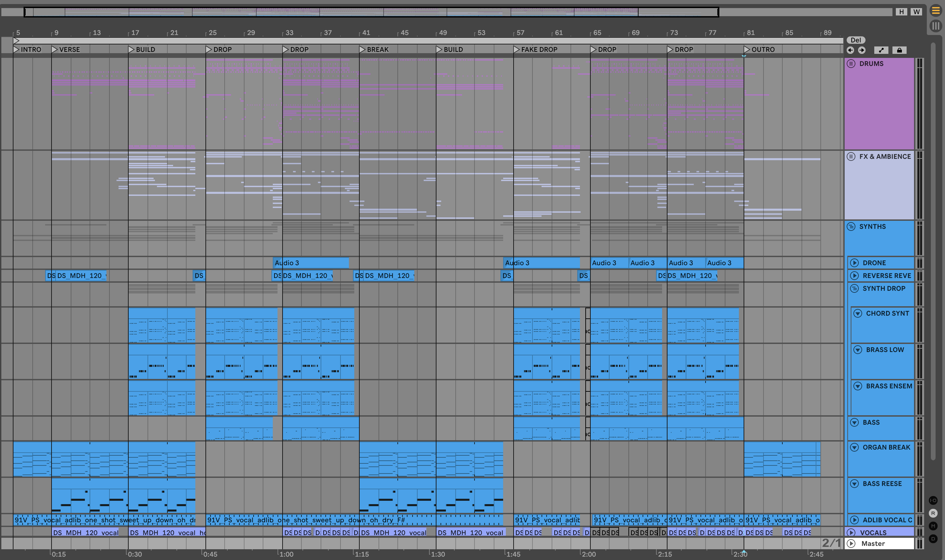The height and width of the screenshot is (560, 945).
Task: Show In/Out section with I-O button
Action: 933,500
